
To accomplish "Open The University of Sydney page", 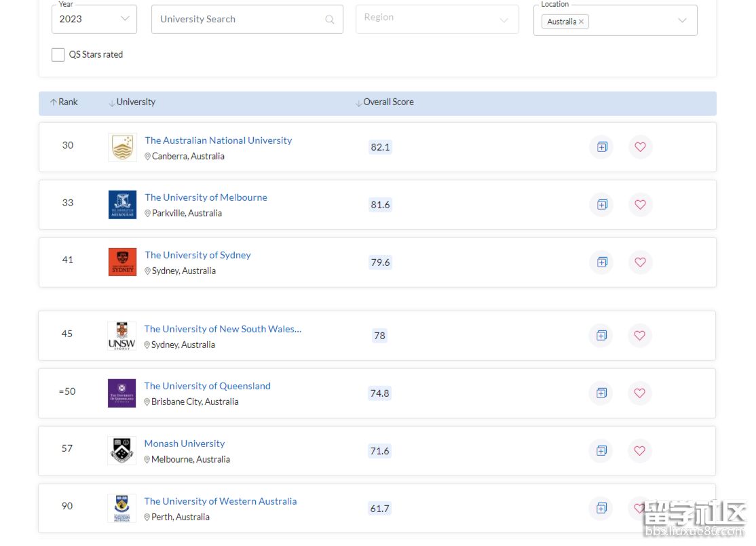I will pos(197,255).
